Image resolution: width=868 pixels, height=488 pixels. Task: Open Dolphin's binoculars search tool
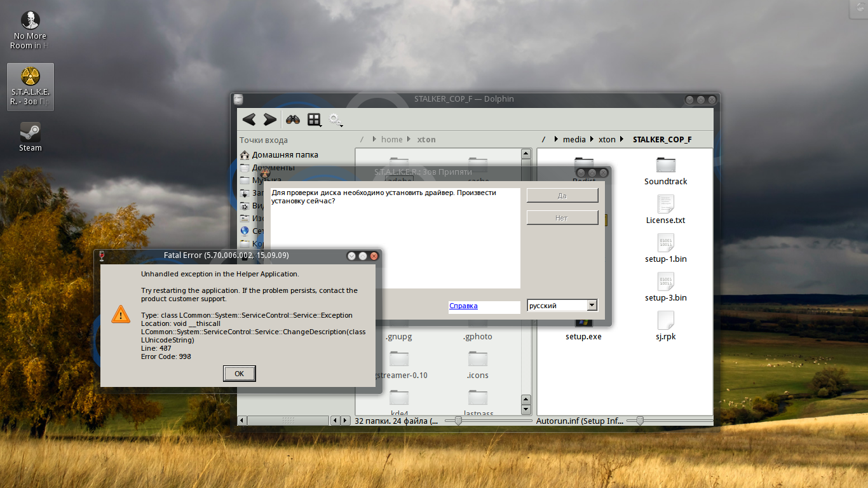pyautogui.click(x=293, y=119)
